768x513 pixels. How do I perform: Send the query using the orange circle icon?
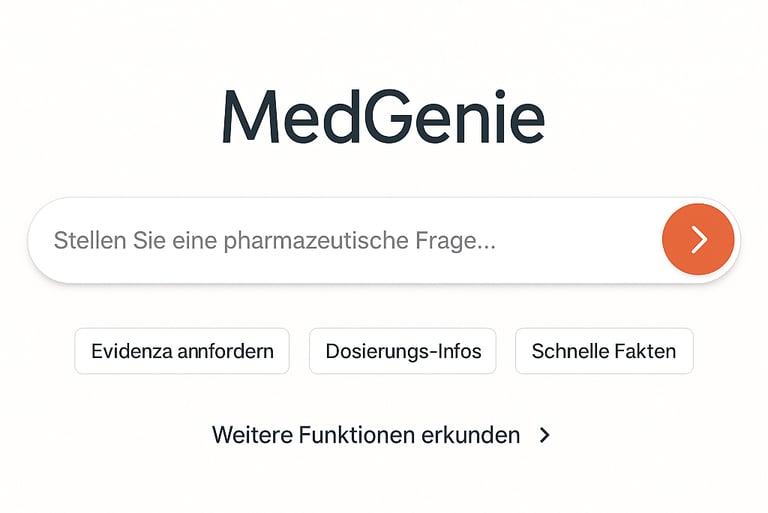(x=698, y=239)
